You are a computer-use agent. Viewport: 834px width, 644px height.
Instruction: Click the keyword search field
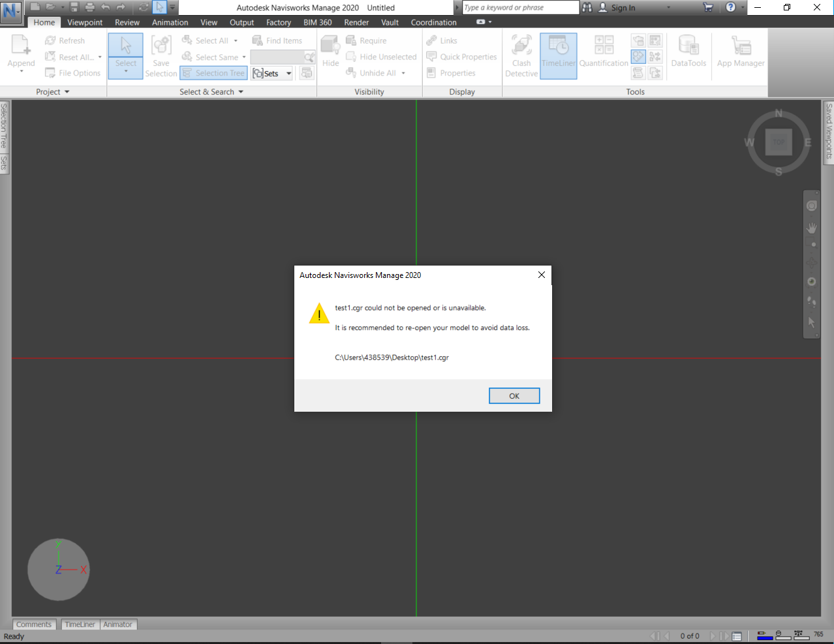point(520,7)
